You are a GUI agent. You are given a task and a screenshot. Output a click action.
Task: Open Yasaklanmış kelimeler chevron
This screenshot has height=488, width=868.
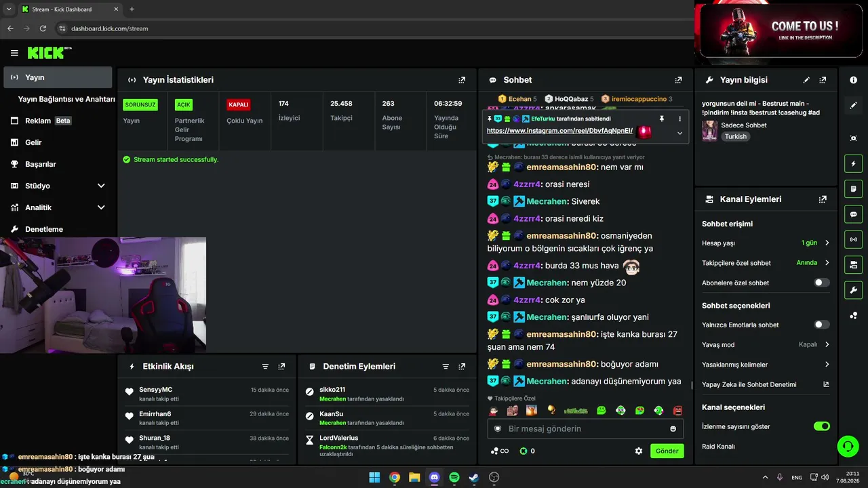(x=827, y=365)
